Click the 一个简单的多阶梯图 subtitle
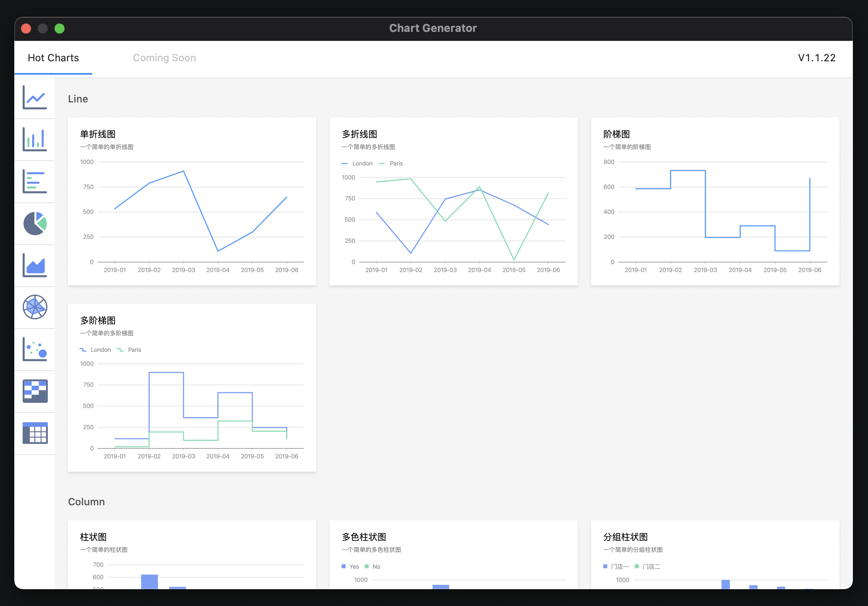Image resolution: width=868 pixels, height=606 pixels. [x=107, y=333]
